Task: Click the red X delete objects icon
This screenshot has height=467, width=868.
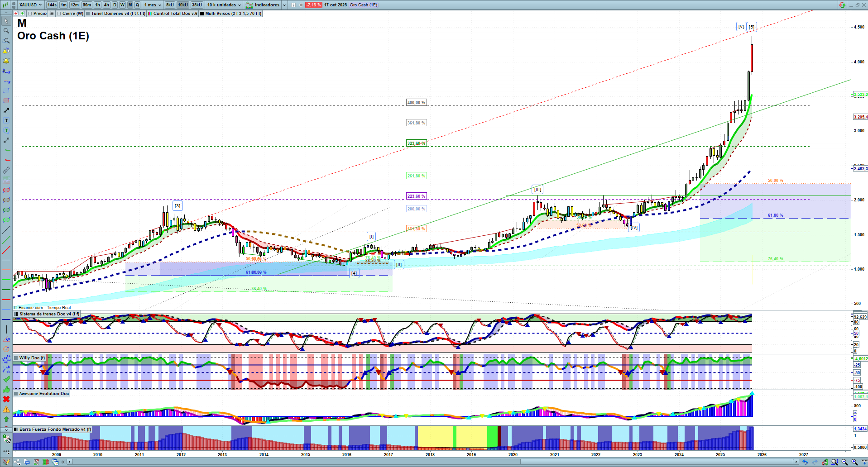Action: coord(6,399)
